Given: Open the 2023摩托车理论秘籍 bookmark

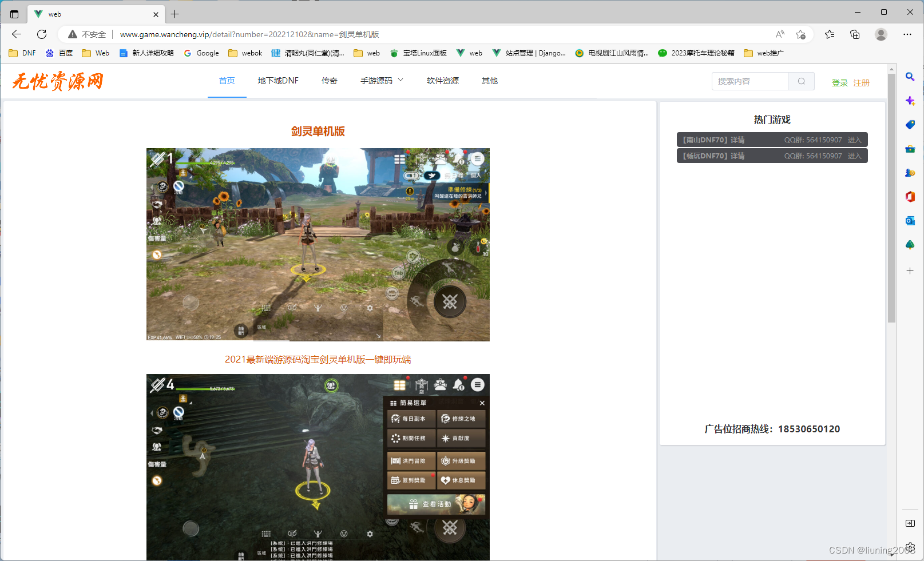Looking at the screenshot, I should pos(696,53).
